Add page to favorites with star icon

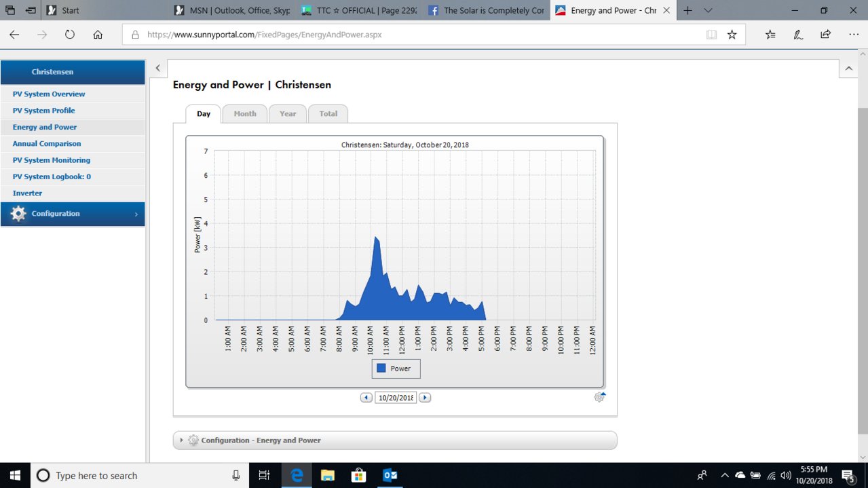[x=732, y=35]
